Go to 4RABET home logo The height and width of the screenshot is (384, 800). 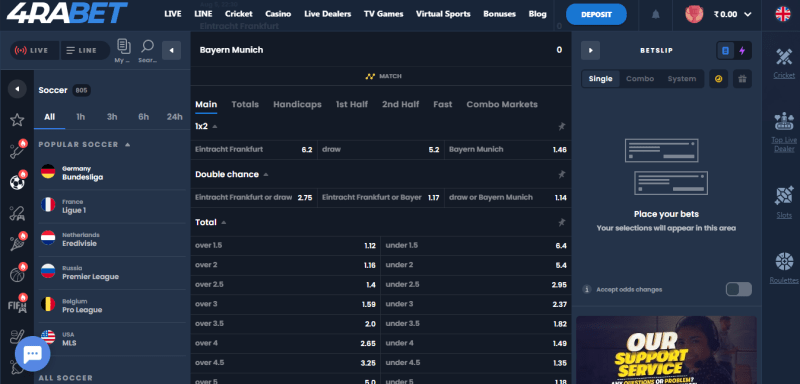(67, 13)
